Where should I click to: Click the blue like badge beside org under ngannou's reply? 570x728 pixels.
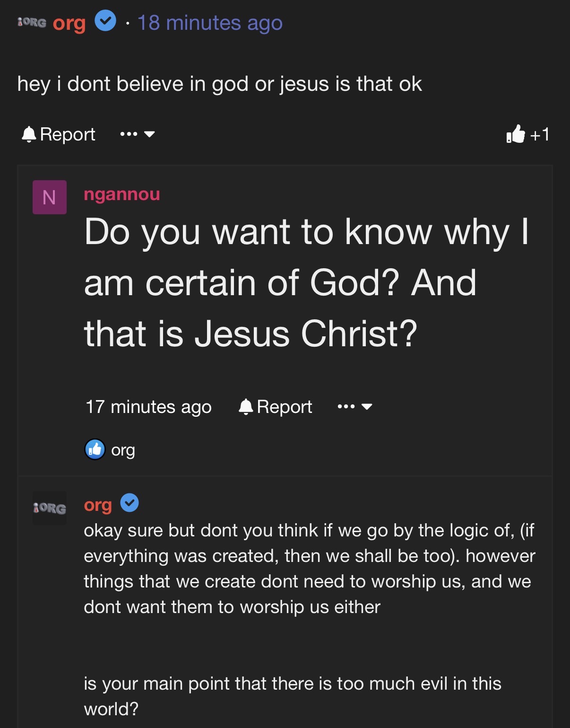[95, 449]
